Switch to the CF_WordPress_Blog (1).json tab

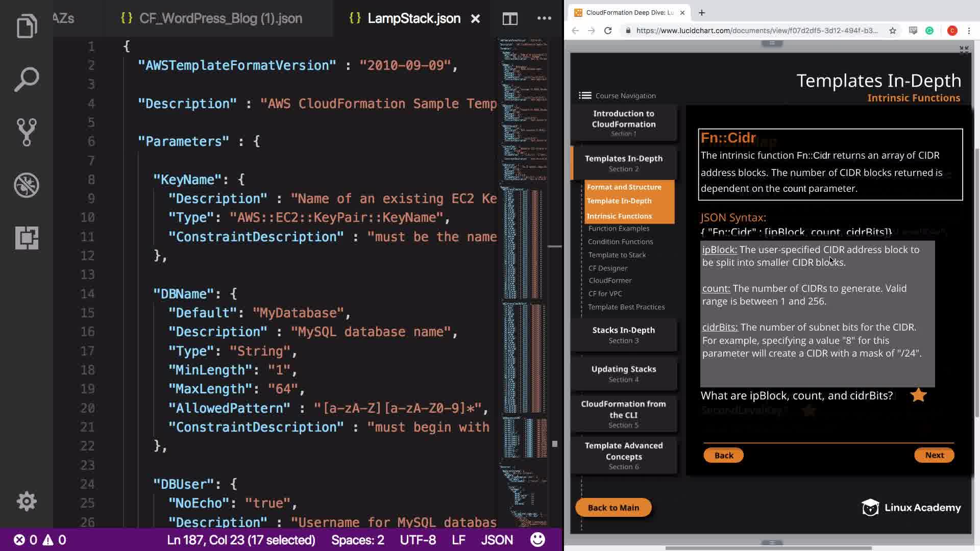click(x=219, y=19)
